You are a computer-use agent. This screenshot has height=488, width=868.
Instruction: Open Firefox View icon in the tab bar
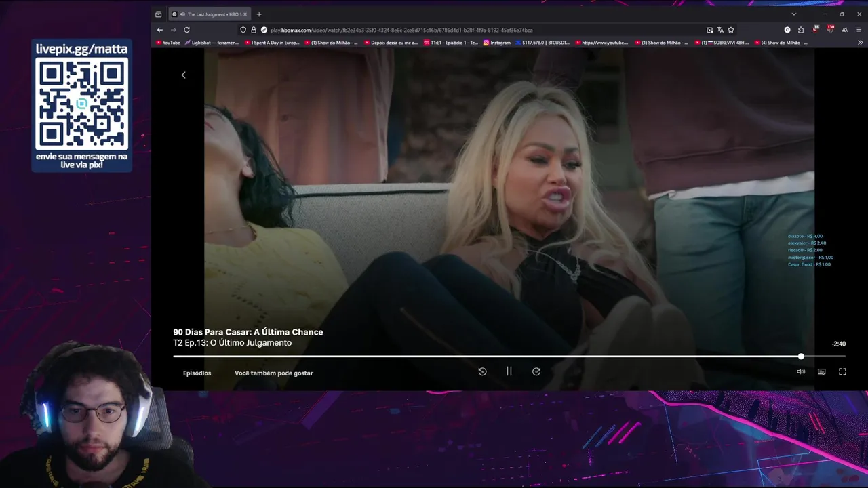click(x=159, y=14)
